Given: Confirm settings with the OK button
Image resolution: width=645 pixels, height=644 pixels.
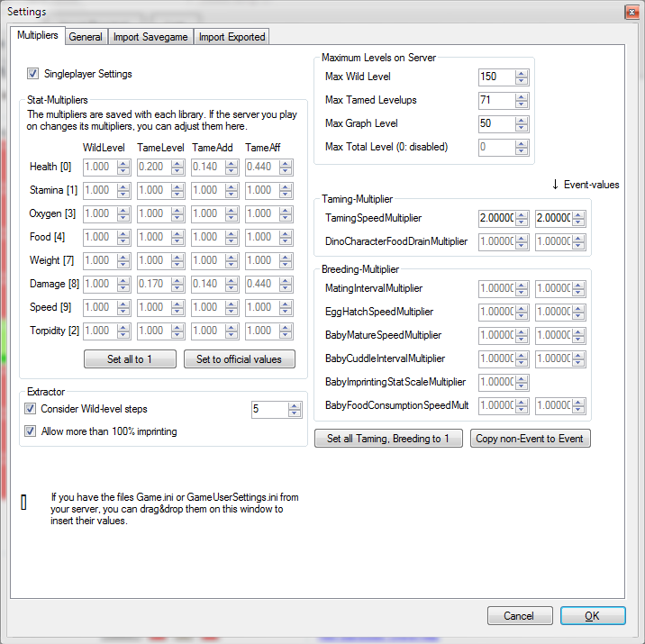Looking at the screenshot, I should (593, 615).
